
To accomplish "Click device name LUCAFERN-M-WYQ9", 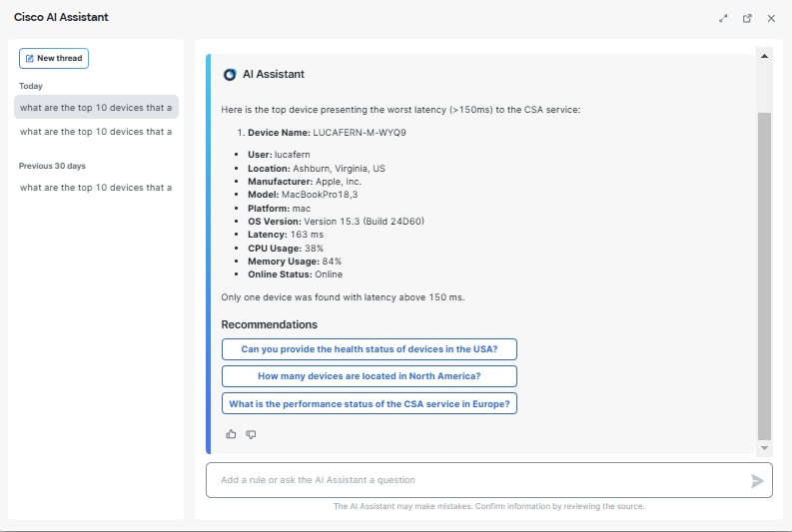I will [x=360, y=132].
